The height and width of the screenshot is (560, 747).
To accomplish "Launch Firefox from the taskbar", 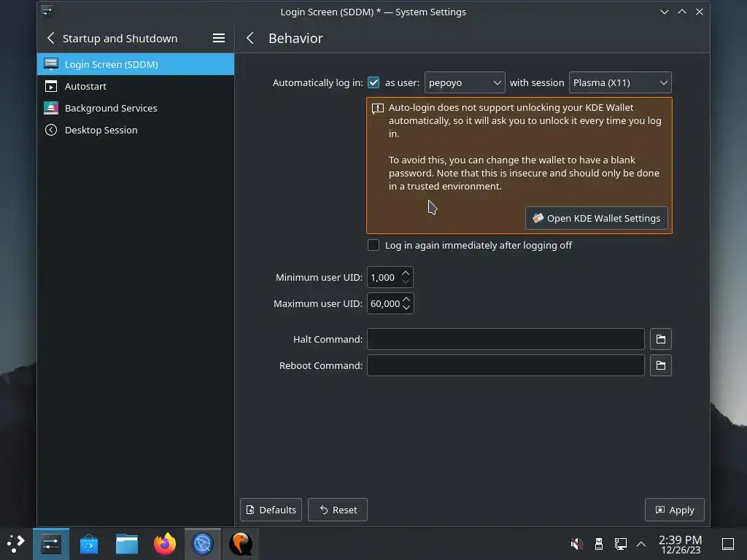I will 165,544.
